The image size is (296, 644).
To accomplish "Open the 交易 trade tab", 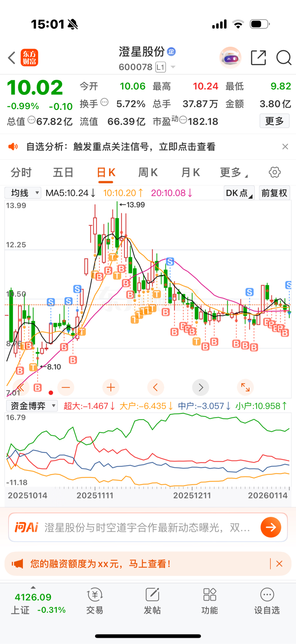I will point(94,602).
